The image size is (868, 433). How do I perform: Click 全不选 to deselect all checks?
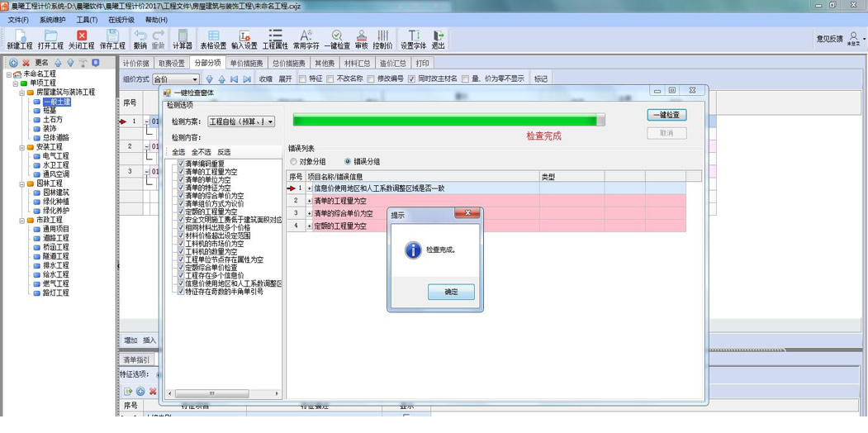tap(201, 152)
